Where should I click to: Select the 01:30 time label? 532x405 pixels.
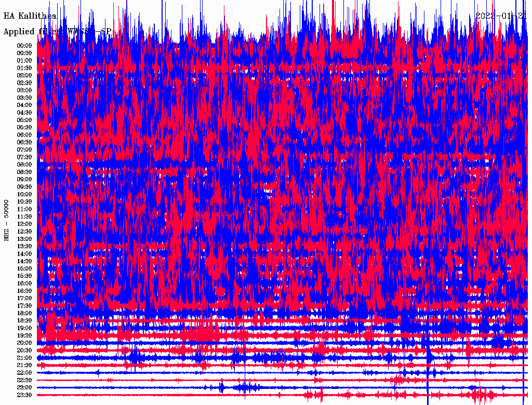[x=24, y=68]
